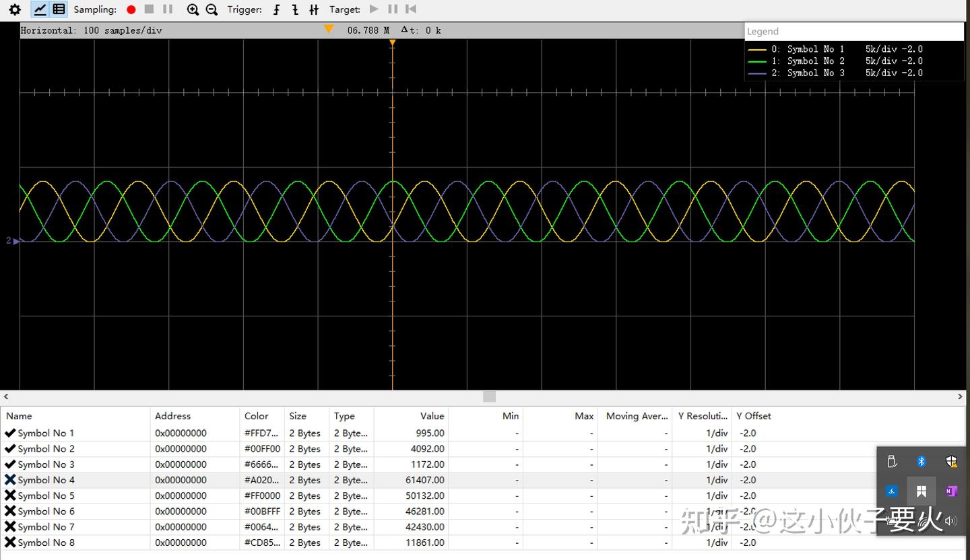
Task: Open the settings gear in the toolbar
Action: click(x=14, y=9)
